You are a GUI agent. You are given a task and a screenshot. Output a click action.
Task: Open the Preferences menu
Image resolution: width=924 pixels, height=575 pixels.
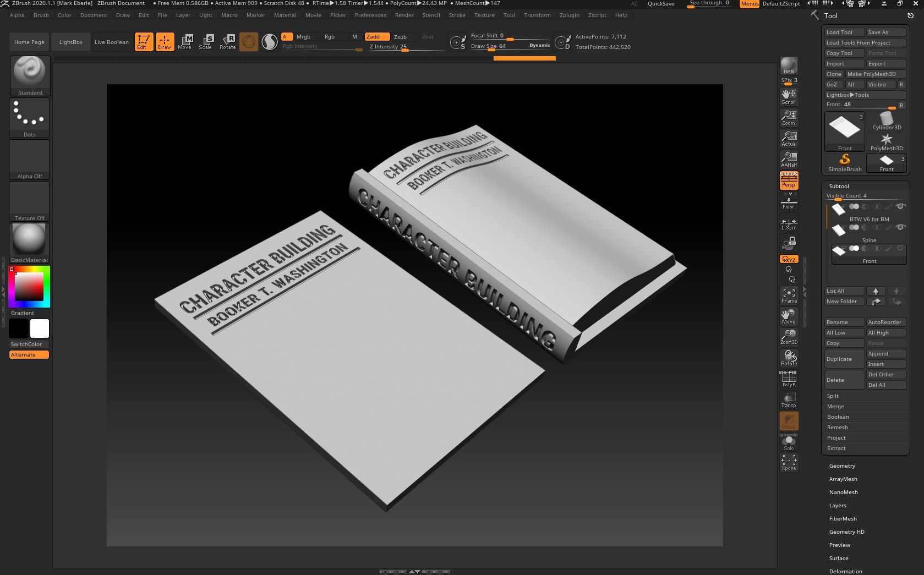point(370,15)
